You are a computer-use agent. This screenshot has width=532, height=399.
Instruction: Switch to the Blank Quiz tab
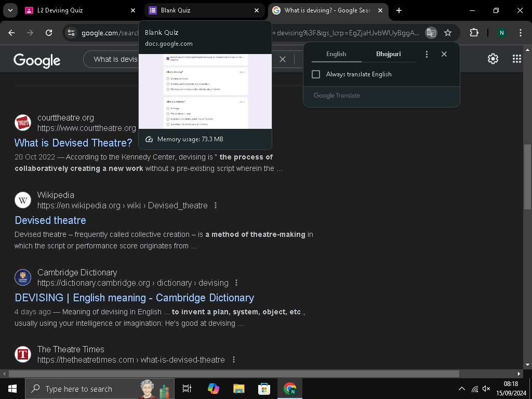click(205, 10)
